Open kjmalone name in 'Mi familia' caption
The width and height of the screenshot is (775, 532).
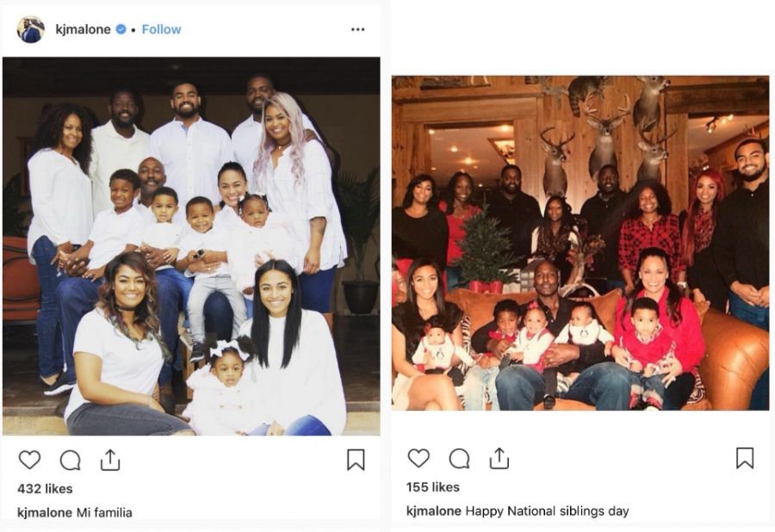pos(45,513)
